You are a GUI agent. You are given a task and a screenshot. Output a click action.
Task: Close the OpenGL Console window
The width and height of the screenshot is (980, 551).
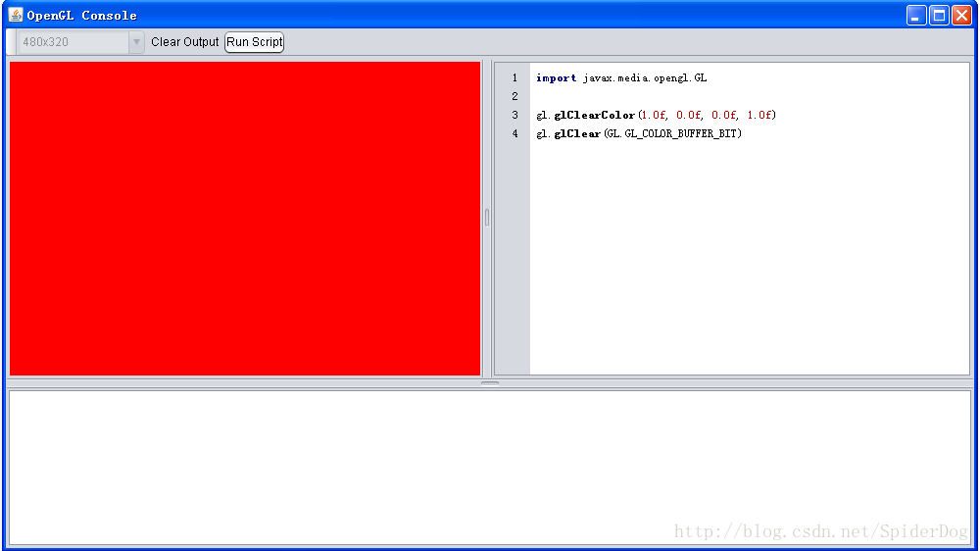pyautogui.click(x=961, y=15)
